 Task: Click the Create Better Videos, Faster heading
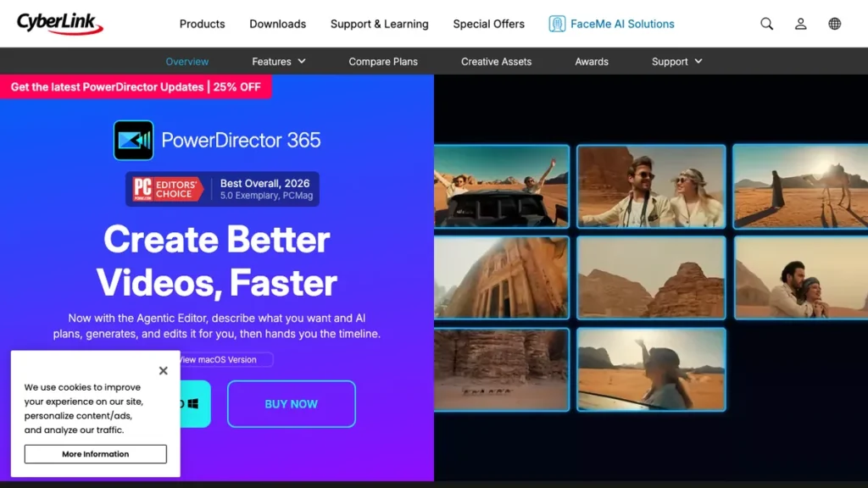(x=217, y=261)
